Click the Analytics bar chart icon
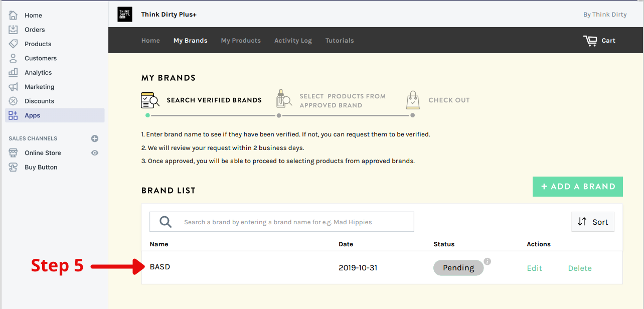This screenshot has height=309, width=644. pos(13,72)
